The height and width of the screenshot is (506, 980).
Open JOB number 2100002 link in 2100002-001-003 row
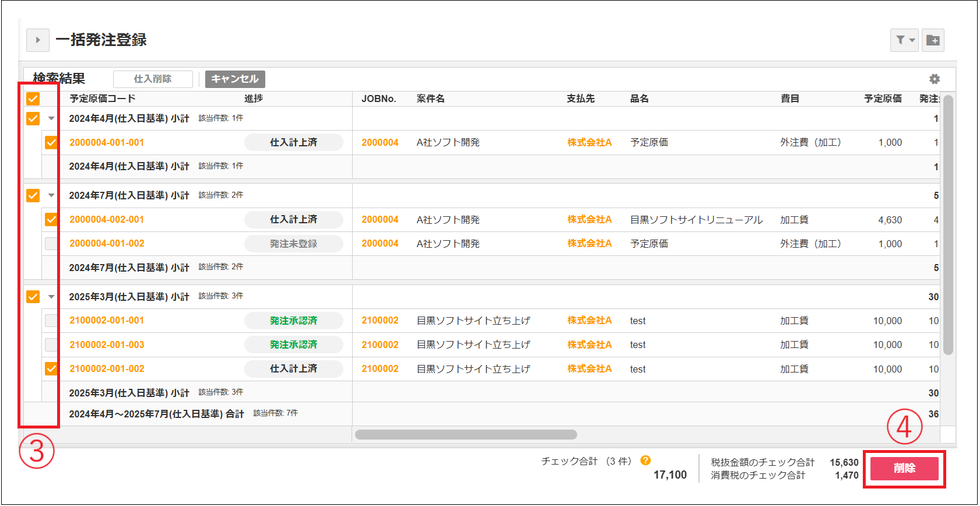[x=380, y=345]
